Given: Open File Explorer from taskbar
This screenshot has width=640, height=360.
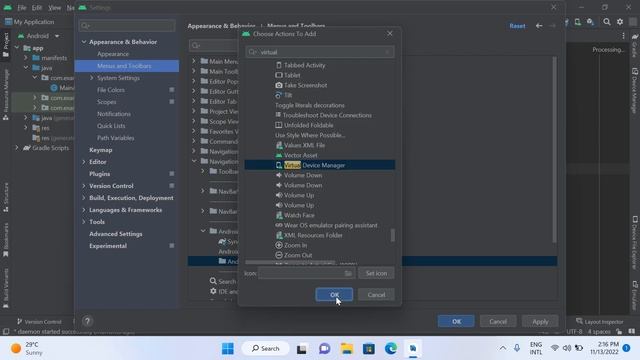Looking at the screenshot, I should tap(347, 348).
